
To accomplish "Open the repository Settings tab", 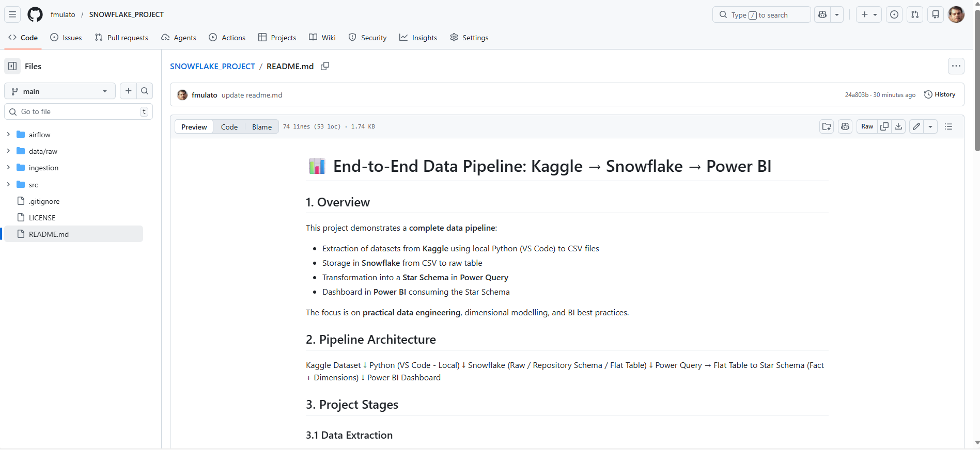I will [x=469, y=38].
